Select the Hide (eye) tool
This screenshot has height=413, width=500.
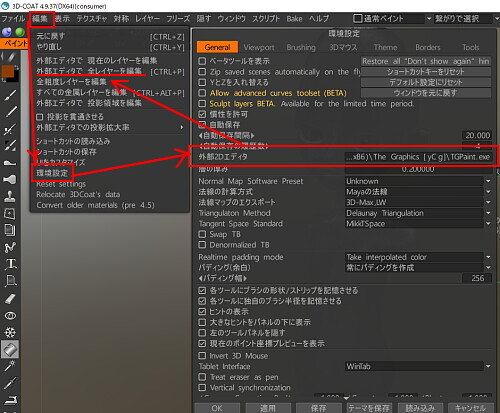click(x=10, y=315)
